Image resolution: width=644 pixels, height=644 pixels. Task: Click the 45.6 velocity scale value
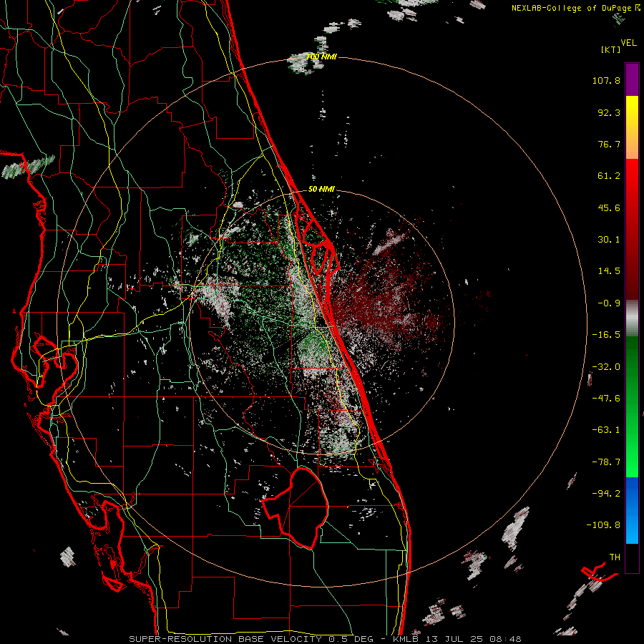tap(609, 208)
